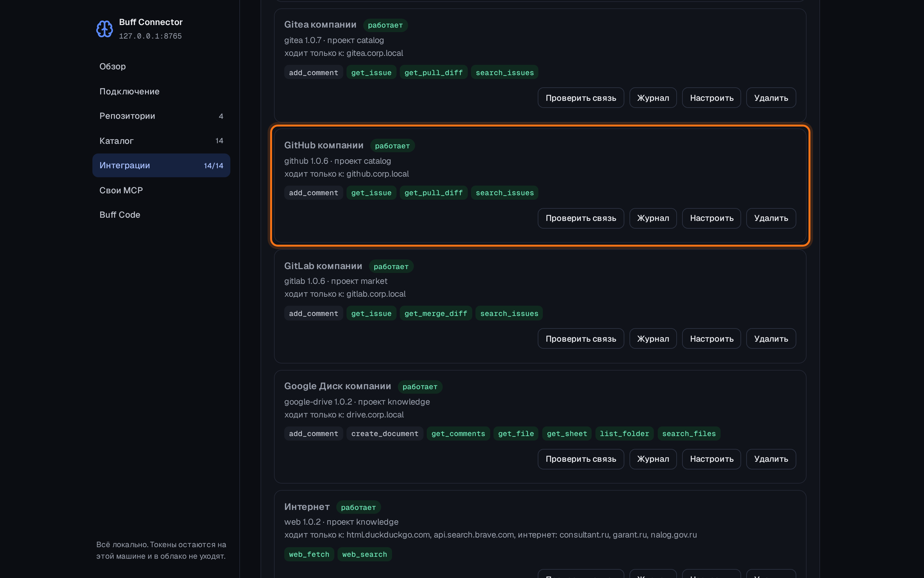Click the web_fetch tag
Viewport: 924px width, 578px height.
click(x=309, y=554)
